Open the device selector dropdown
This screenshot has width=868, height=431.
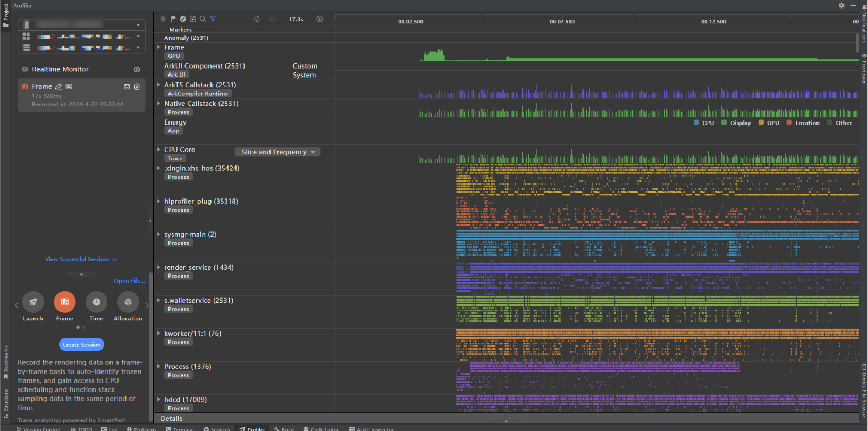point(82,24)
